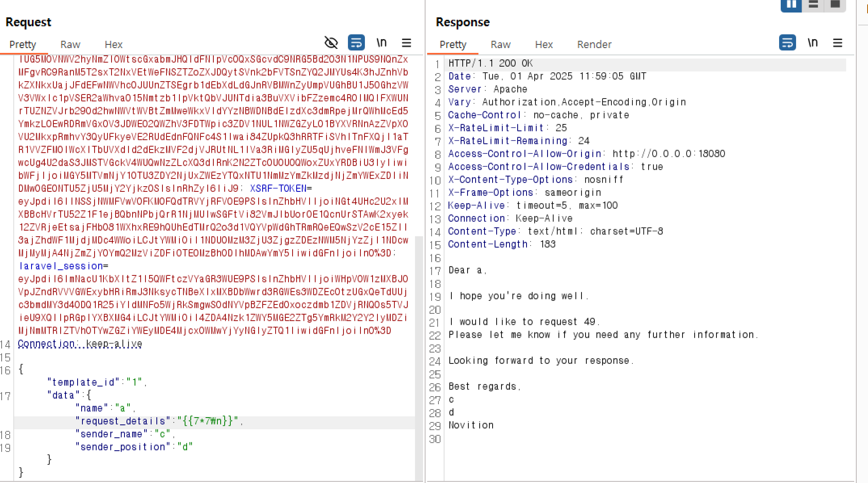868x483 pixels.
Task: Open Request panel hamburger options menu
Action: [407, 42]
